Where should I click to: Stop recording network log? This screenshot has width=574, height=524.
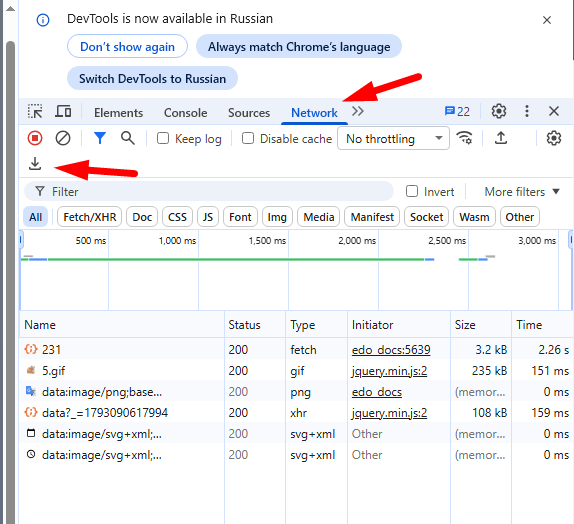pos(35,138)
